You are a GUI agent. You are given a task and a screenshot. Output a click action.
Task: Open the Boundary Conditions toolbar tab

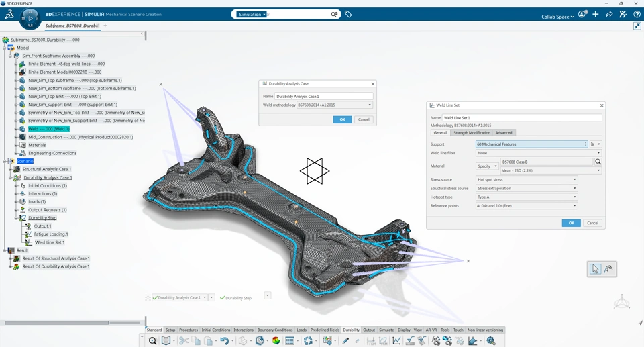[275, 330]
